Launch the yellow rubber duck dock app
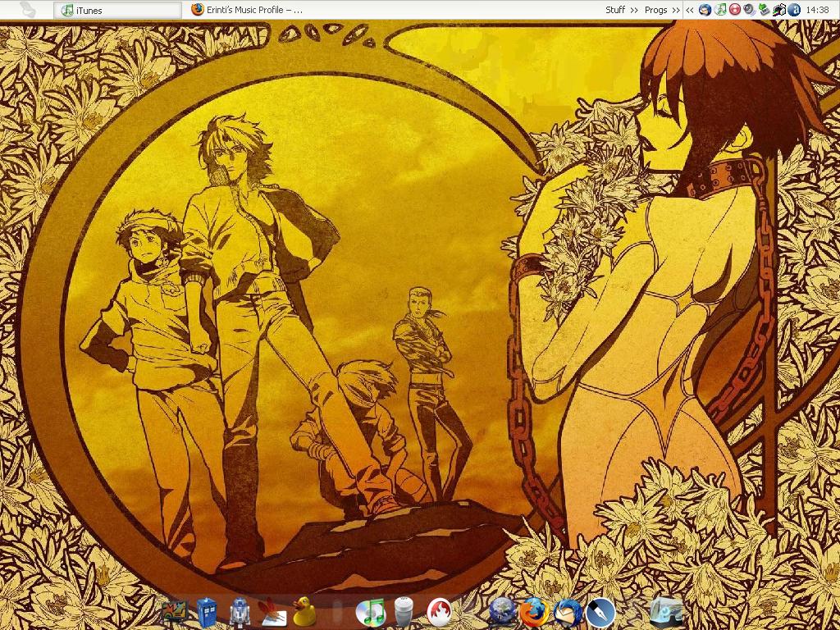The width and height of the screenshot is (840, 630). coord(304,611)
